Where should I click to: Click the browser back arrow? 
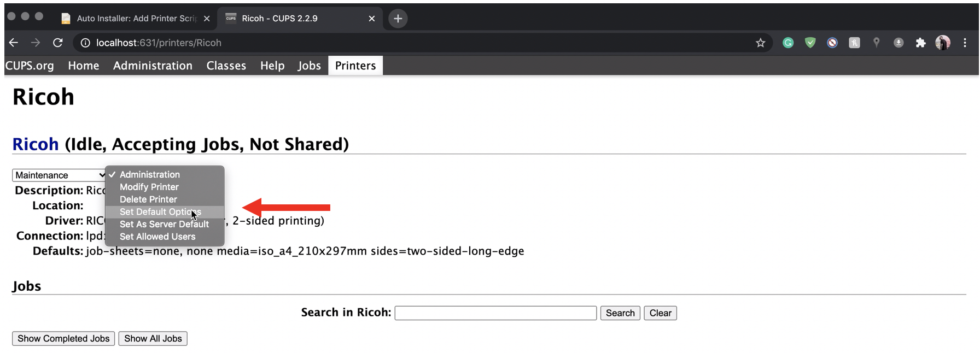(14, 43)
